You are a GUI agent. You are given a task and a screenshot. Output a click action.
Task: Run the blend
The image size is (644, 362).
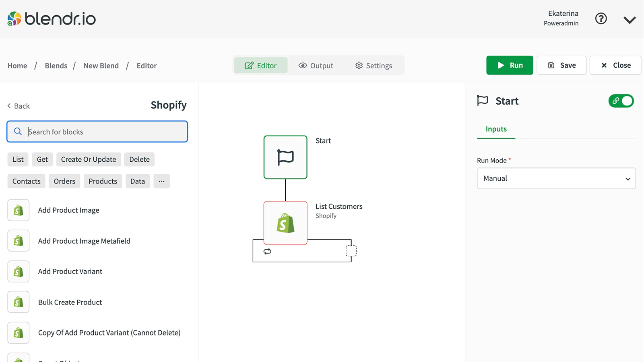[510, 65]
